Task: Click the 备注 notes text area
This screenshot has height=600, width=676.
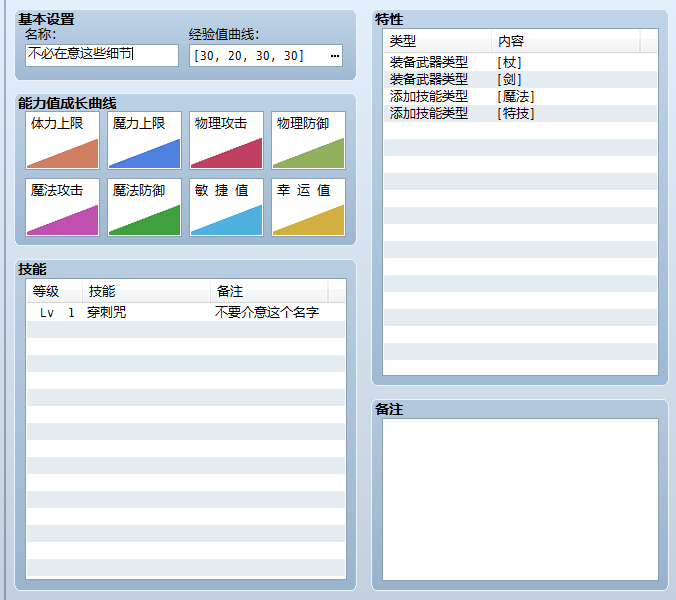Action: (520, 500)
